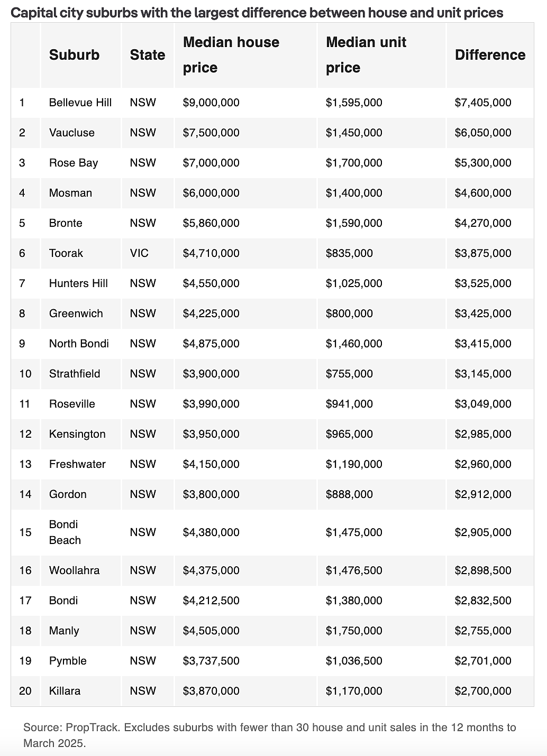547x756 pixels.
Task: Select the Median unit price header
Action: click(x=366, y=55)
